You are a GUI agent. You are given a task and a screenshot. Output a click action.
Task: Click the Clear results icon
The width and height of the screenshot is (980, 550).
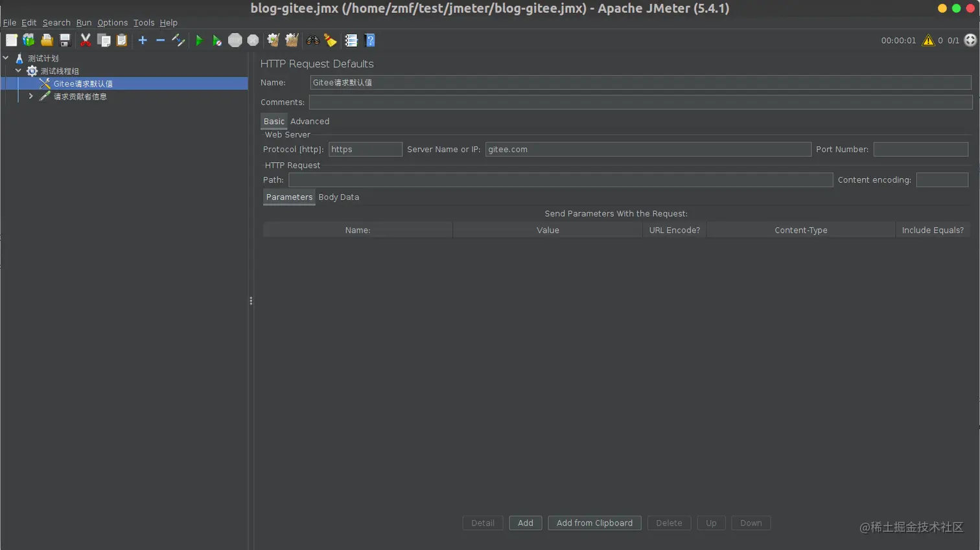pos(274,40)
